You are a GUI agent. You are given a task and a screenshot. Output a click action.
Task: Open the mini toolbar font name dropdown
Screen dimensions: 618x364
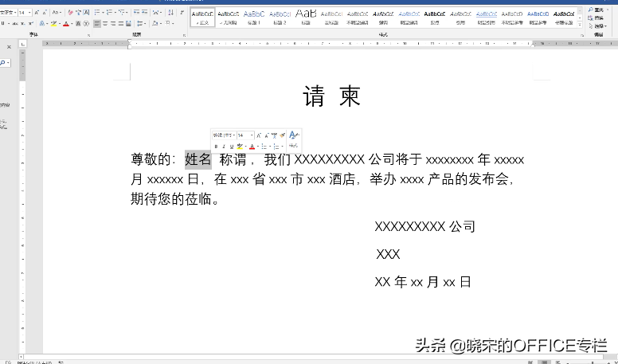pyautogui.click(x=234, y=135)
